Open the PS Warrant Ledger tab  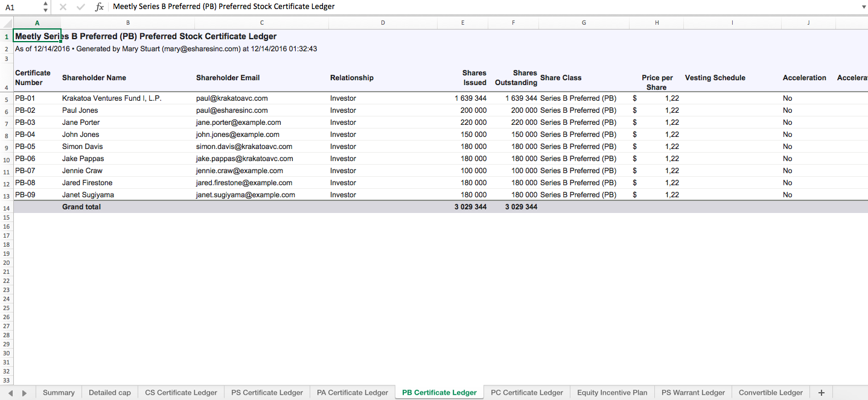693,392
